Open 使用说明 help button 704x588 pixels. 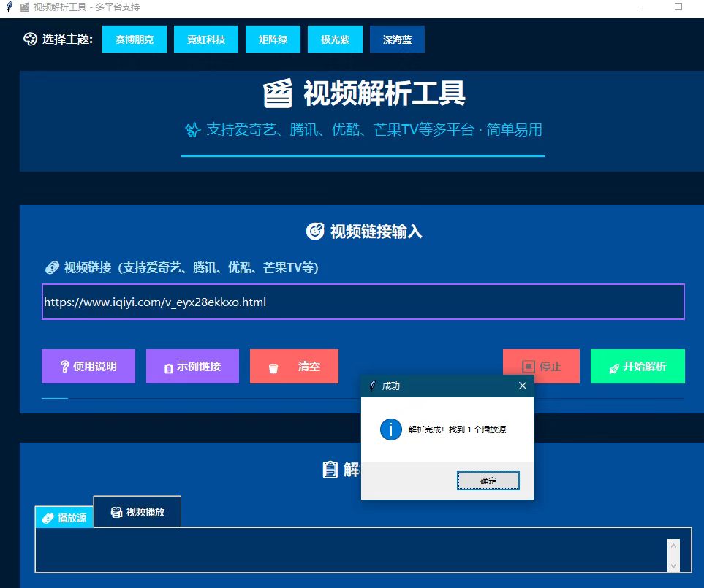coord(88,367)
